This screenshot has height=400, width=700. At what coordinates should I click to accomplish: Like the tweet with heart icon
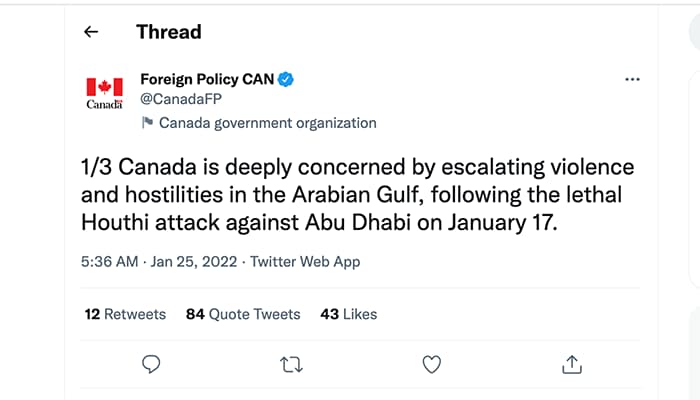pos(432,364)
